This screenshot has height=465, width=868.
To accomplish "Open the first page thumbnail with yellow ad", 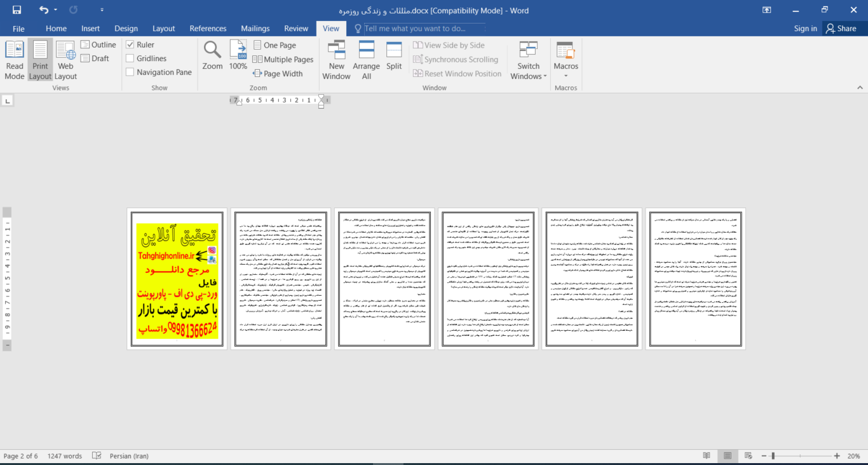I will tap(177, 279).
